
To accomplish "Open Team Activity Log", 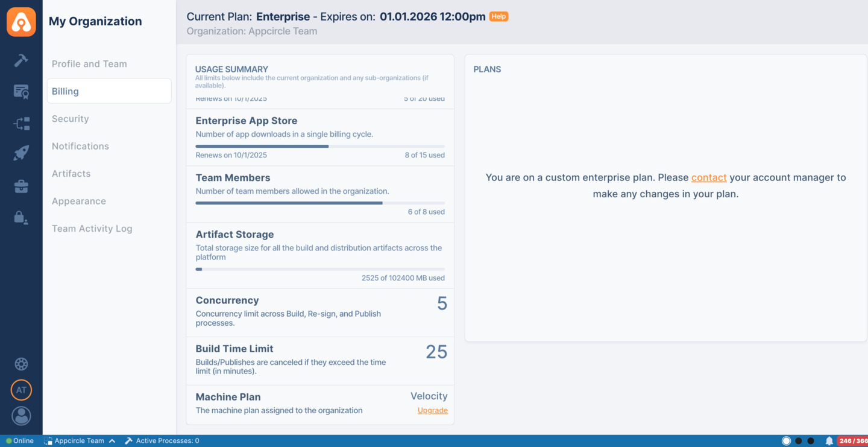I will 92,229.
